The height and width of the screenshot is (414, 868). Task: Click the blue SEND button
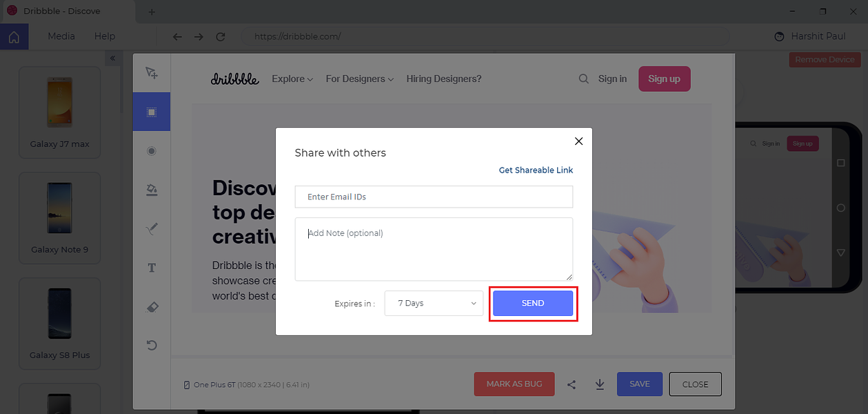click(x=533, y=304)
